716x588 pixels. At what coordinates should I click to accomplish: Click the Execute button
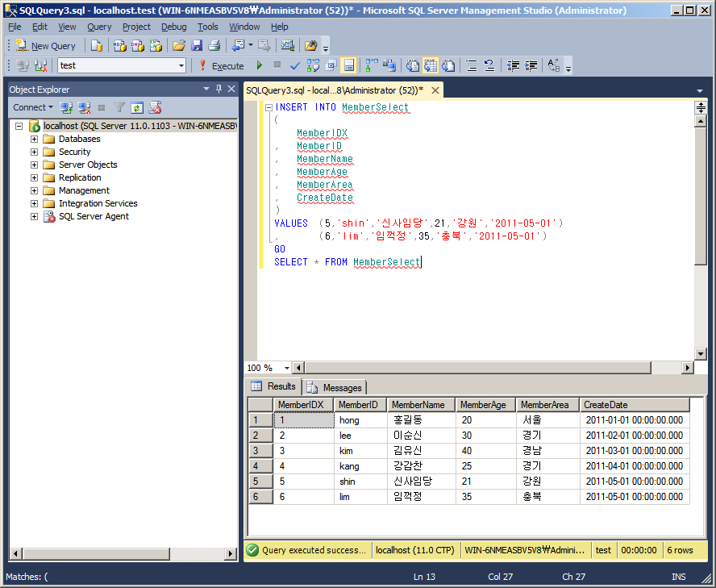222,66
